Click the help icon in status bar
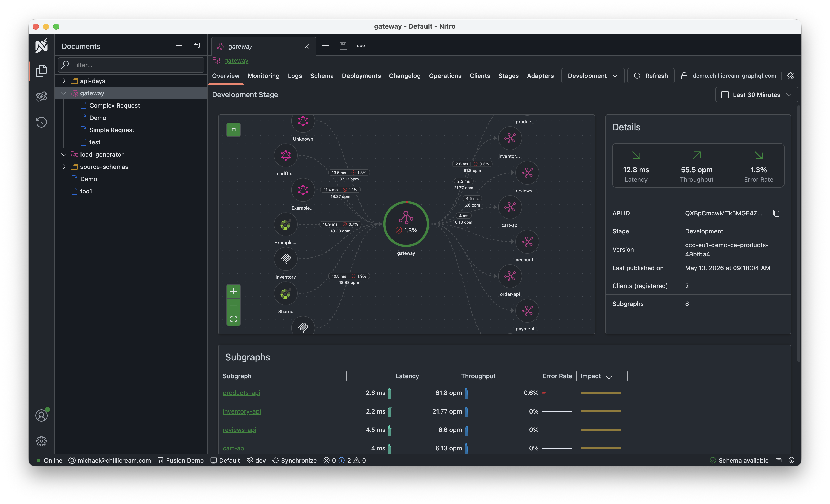This screenshot has width=830, height=504. pyautogui.click(x=791, y=460)
